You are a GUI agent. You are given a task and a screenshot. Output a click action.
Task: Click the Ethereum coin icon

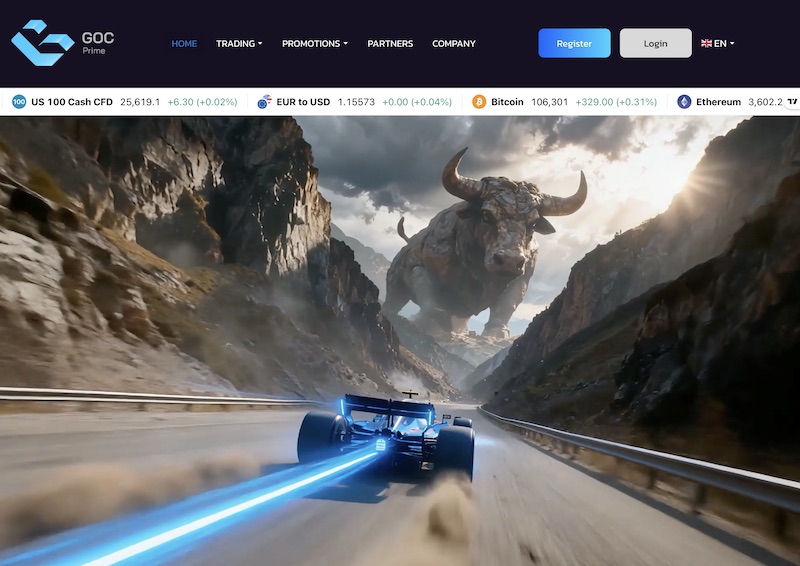point(684,102)
